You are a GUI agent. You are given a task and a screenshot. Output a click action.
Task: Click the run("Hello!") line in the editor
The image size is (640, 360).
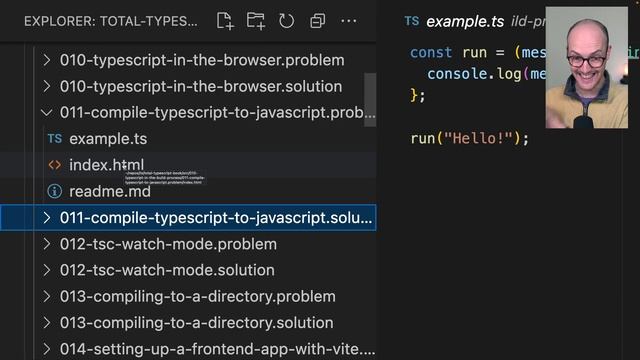[469, 138]
